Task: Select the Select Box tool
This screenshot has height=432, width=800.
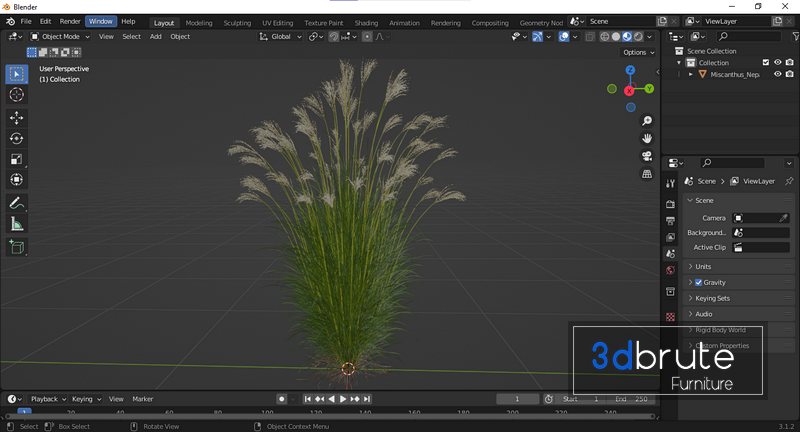Action: [16, 74]
